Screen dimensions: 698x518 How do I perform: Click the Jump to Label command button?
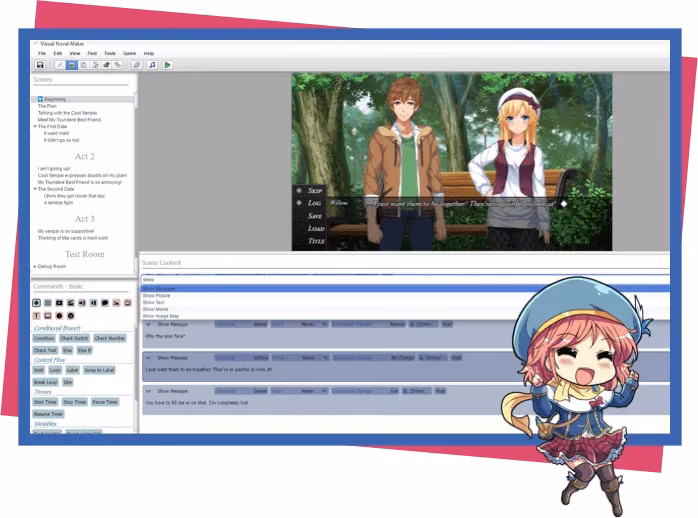point(99,370)
